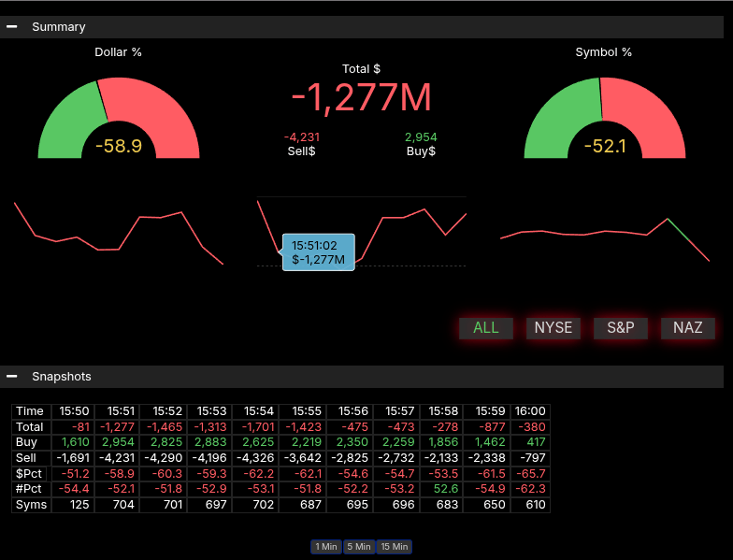Image resolution: width=733 pixels, height=560 pixels.
Task: Click the Symbol % gauge
Action: (605, 118)
